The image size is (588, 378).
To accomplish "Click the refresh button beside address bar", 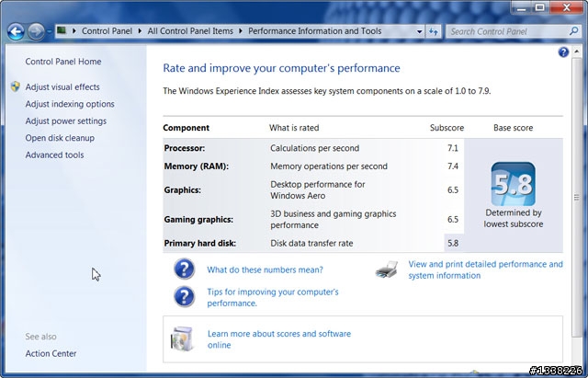I will [x=434, y=31].
